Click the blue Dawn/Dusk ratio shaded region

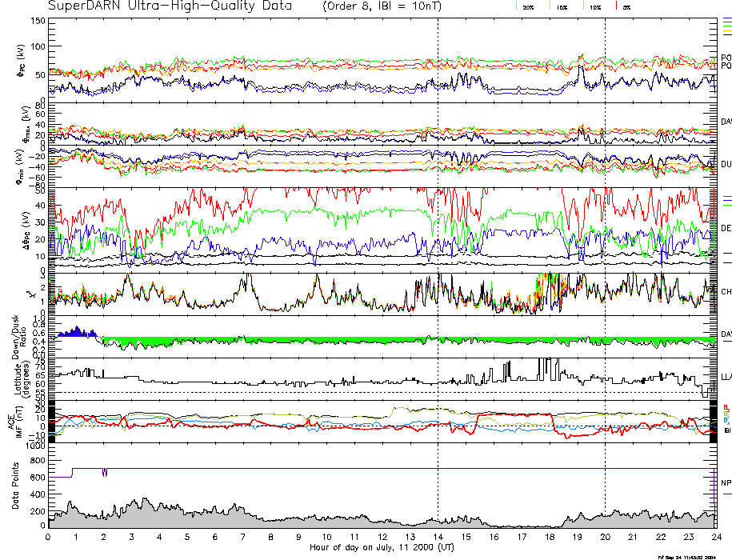click(x=76, y=332)
